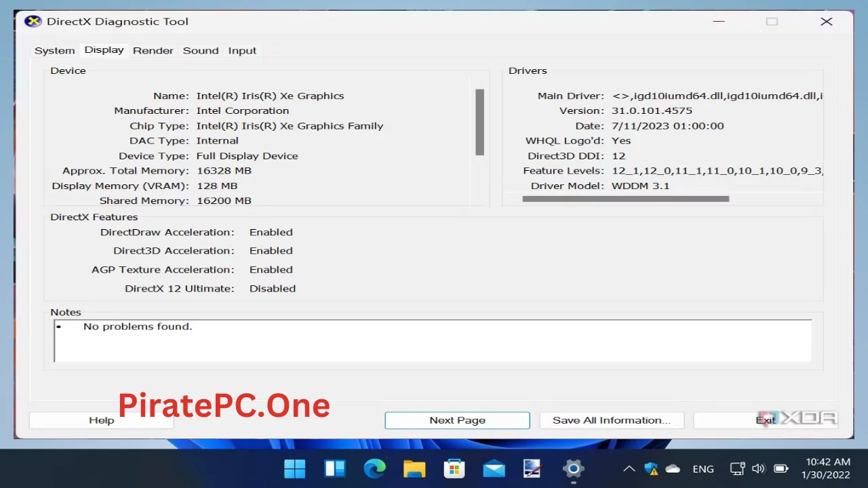The height and width of the screenshot is (488, 868).
Task: Open the Mail app from the taskbar
Action: [x=494, y=468]
